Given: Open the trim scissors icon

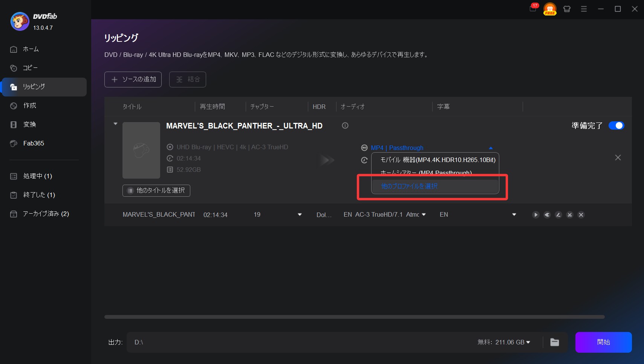Looking at the screenshot, I should click(x=570, y=215).
